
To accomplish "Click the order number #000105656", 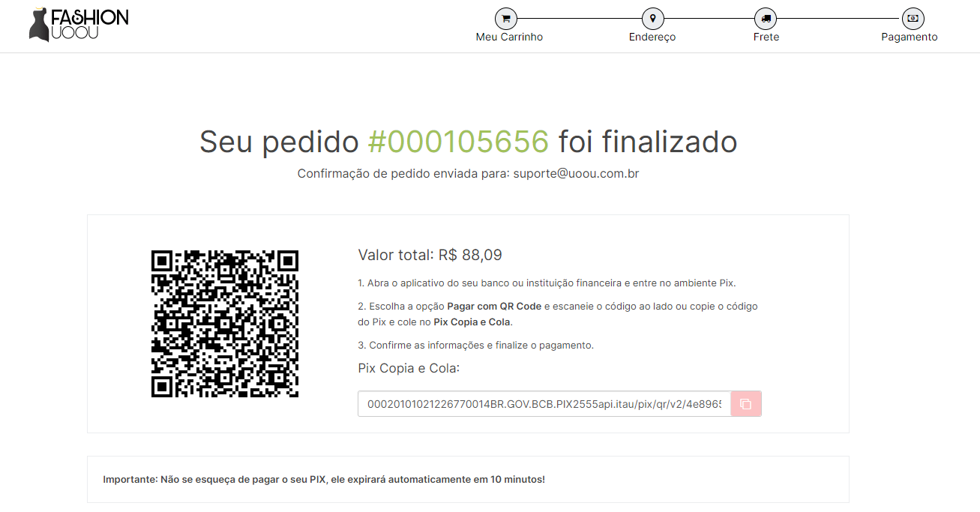I will coord(458,142).
